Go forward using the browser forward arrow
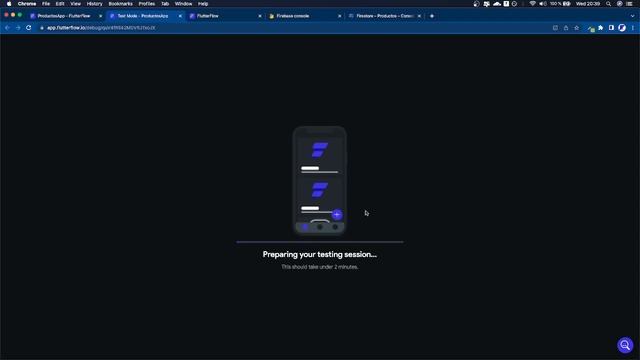640x360 pixels. pyautogui.click(x=18, y=28)
